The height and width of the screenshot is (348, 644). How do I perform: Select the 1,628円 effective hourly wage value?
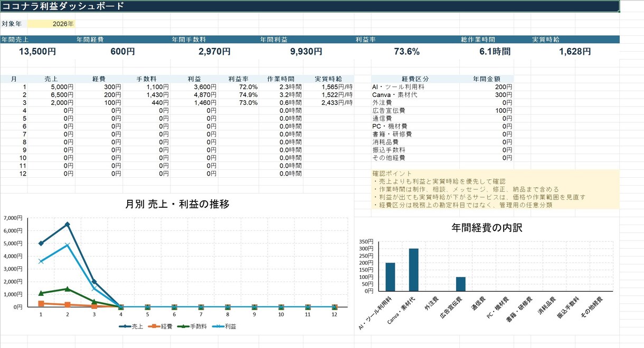coord(575,52)
